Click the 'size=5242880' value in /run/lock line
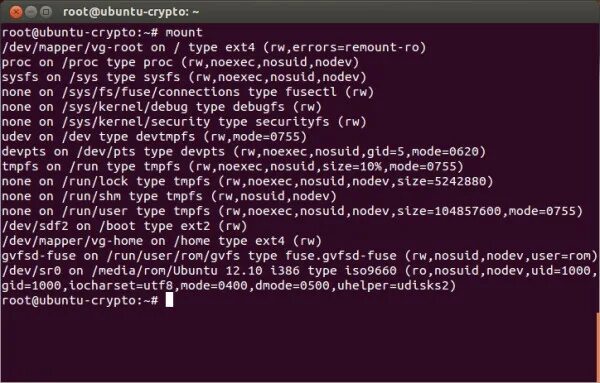Image resolution: width=600 pixels, height=383 pixels. coord(442,182)
